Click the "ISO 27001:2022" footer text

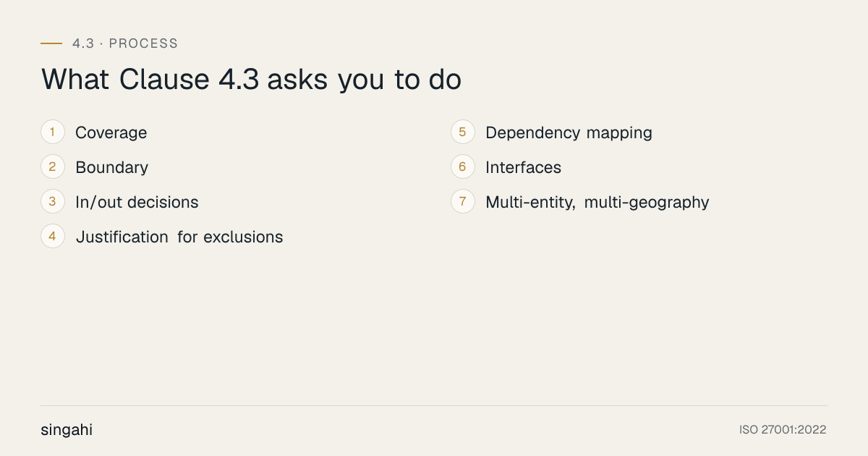pos(783,430)
